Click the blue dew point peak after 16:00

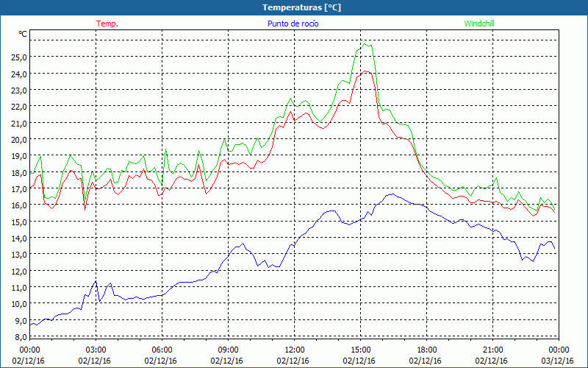point(392,194)
